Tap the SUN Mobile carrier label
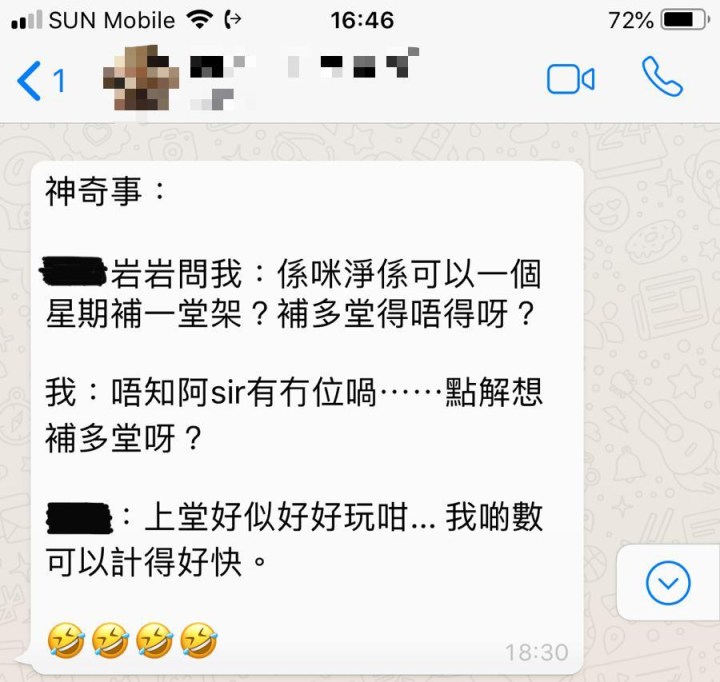Viewport: 720px width, 682px height. coord(112,21)
